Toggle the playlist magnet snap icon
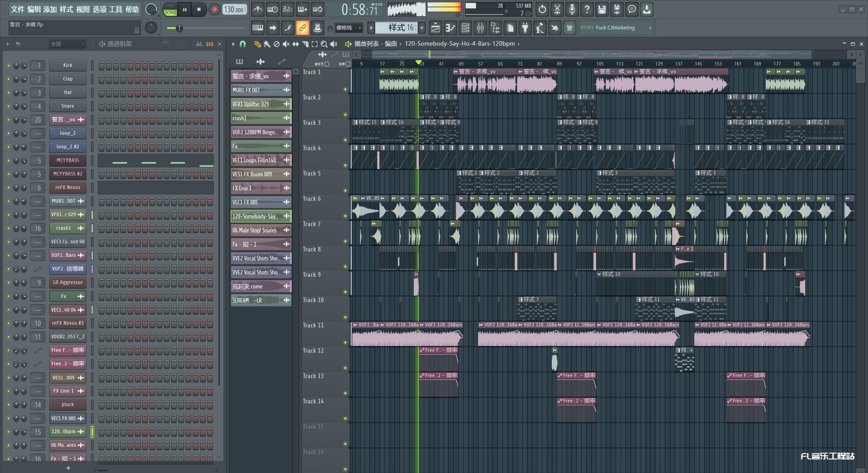The image size is (868, 473). click(x=242, y=44)
